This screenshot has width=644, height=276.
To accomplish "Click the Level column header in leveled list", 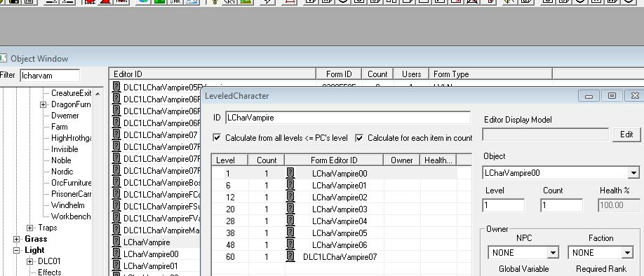I will tap(229, 160).
